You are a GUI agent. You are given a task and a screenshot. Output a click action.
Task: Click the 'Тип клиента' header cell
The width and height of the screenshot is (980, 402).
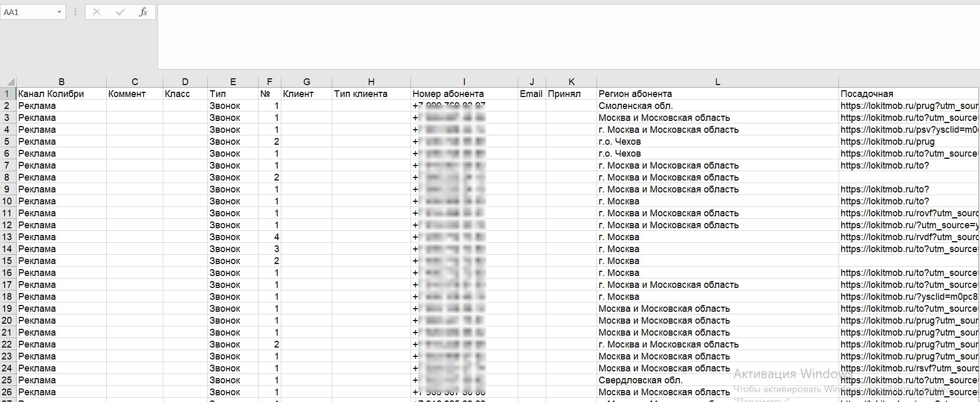click(x=371, y=94)
